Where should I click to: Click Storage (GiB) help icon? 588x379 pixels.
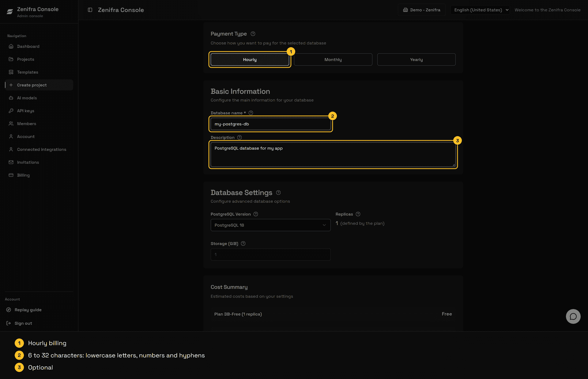pyautogui.click(x=243, y=243)
